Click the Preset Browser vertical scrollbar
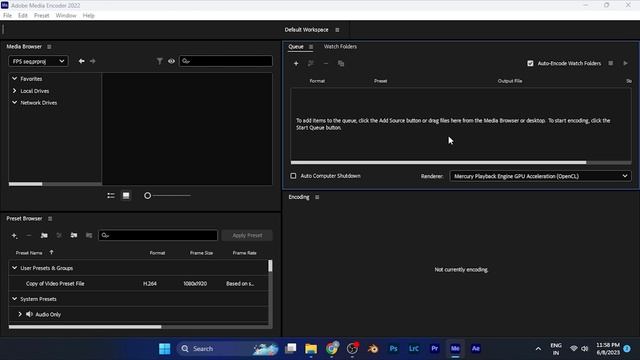Viewport: 640px width, 360px height. pos(270,266)
